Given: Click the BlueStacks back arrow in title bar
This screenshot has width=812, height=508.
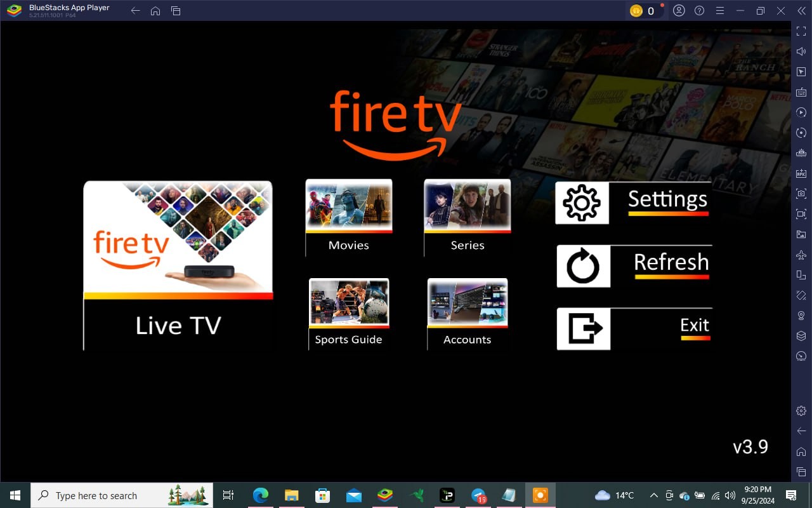Looking at the screenshot, I should click(135, 11).
